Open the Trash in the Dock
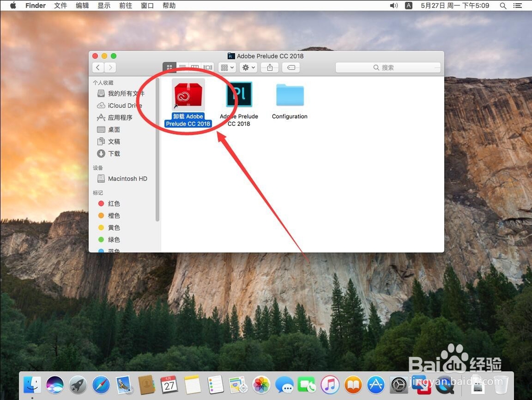This screenshot has height=400, width=532. click(501, 385)
